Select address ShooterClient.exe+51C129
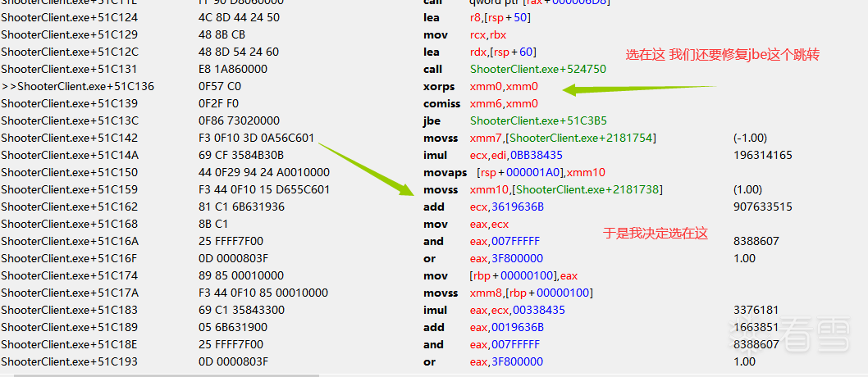The width and height of the screenshot is (868, 377). (x=69, y=34)
